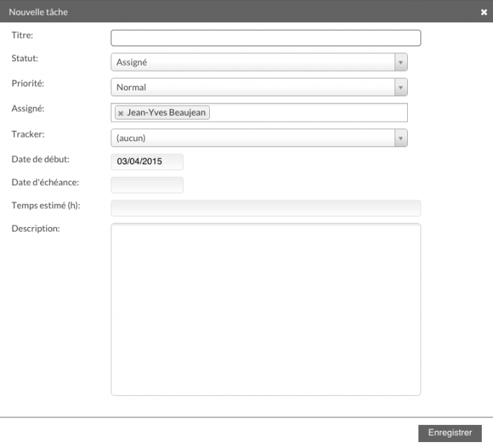Click the Statut: label
The width and height of the screenshot is (493, 448).
[x=25, y=58]
